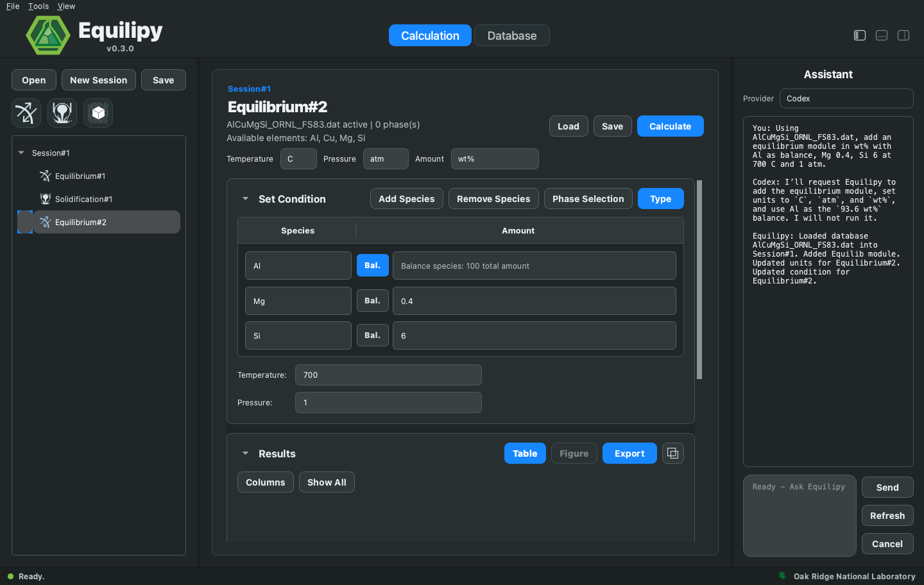
Task: Click the Mg amount field showing 0.4
Action: coord(535,301)
